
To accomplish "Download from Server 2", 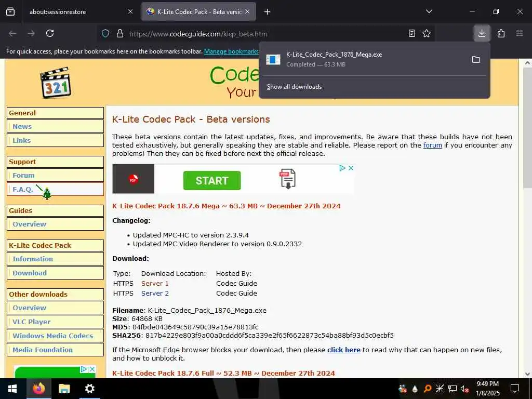I will (155, 293).
